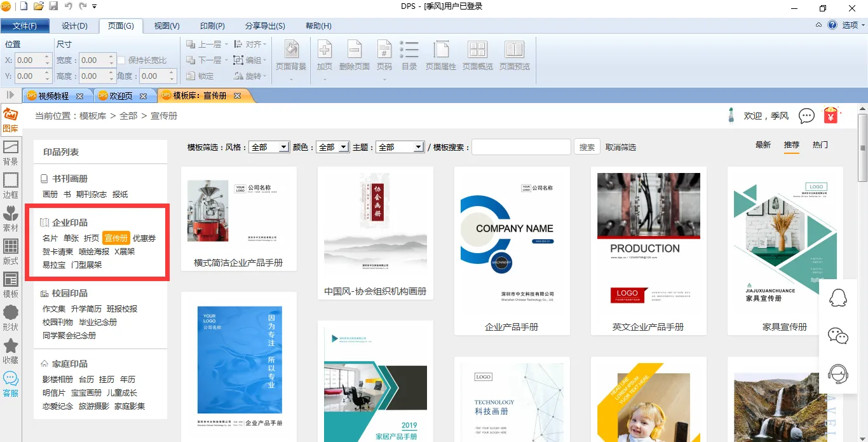868x442 pixels.
Task: Open the 形状 shapes panel
Action: point(11,317)
